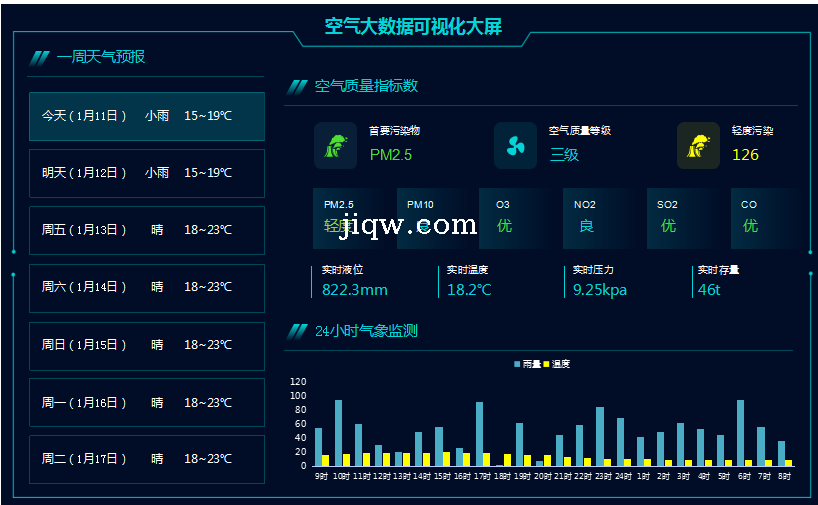Open the 周五 (1月13日) forecast entry

point(147,230)
